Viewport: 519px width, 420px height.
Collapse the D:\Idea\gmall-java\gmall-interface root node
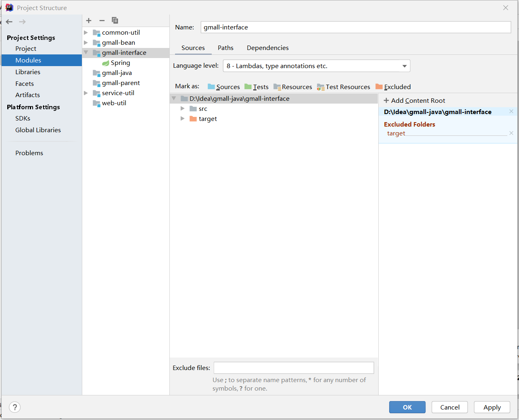point(174,98)
